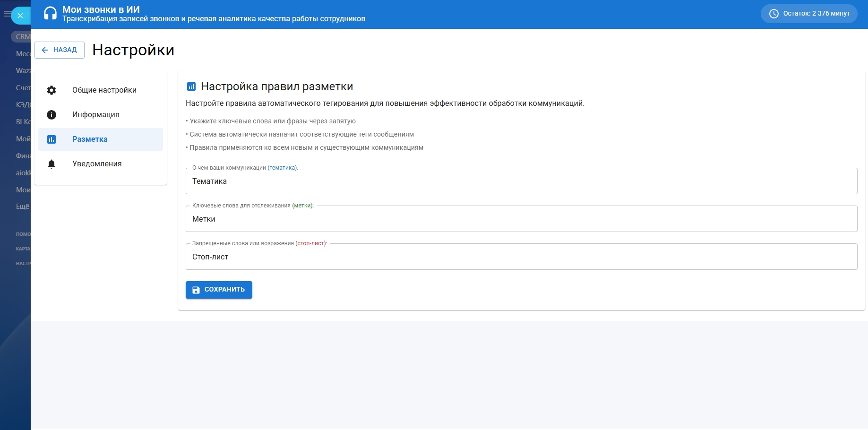This screenshot has width=868, height=430.
Task: Click into the Метки keywords field
Action: [521, 219]
